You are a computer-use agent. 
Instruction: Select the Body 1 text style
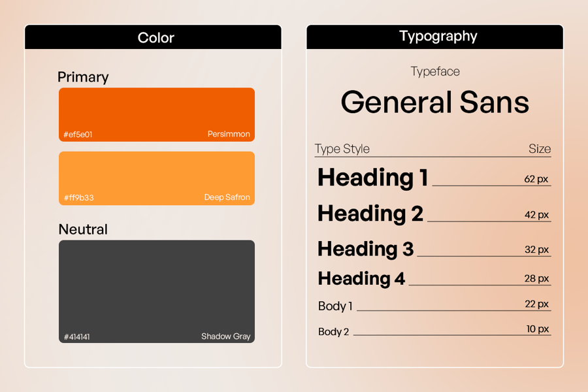pyautogui.click(x=335, y=306)
